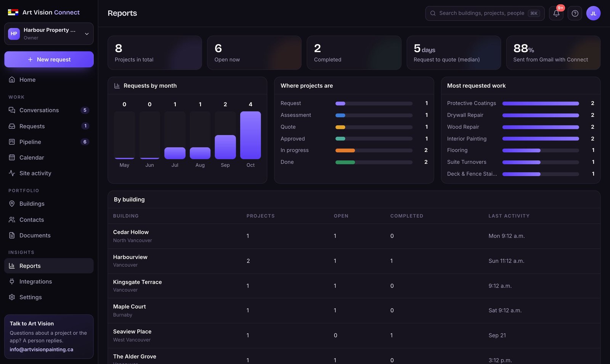Click the Conversations badge showing 5
610x364 pixels.
tap(85, 110)
